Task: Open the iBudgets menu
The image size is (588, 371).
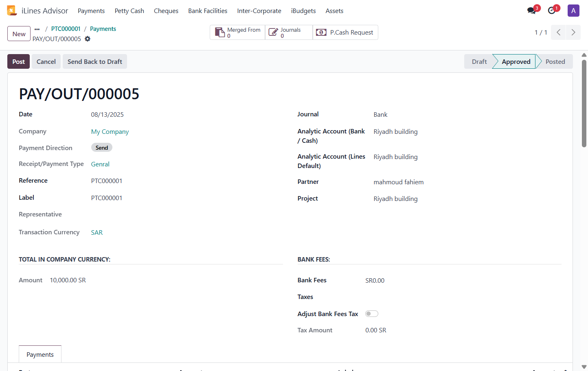Action: click(303, 11)
